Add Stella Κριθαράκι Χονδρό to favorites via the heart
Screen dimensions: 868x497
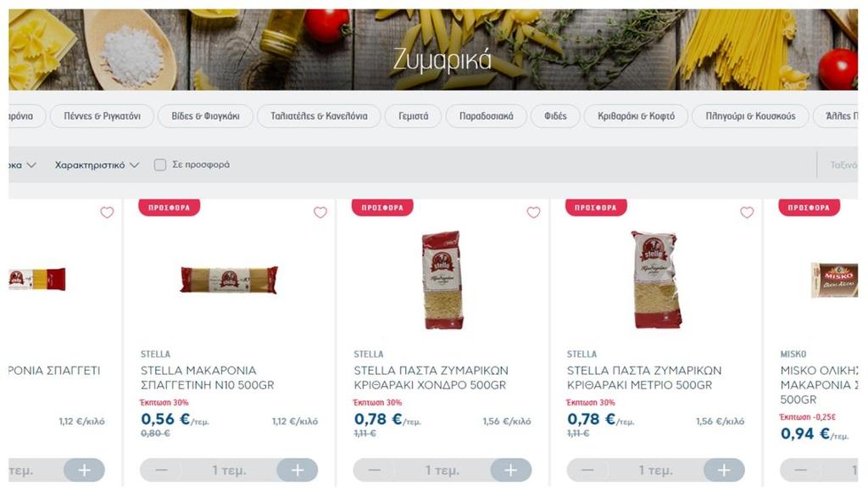[x=534, y=212]
